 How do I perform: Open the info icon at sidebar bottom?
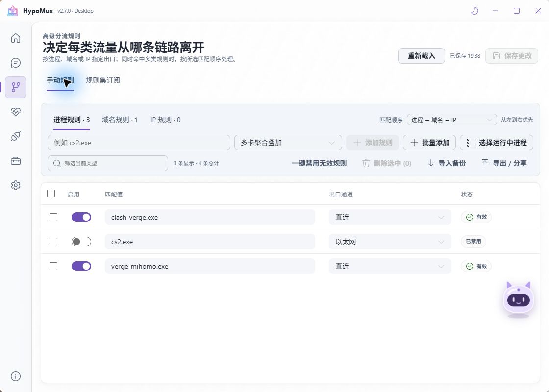point(15,376)
